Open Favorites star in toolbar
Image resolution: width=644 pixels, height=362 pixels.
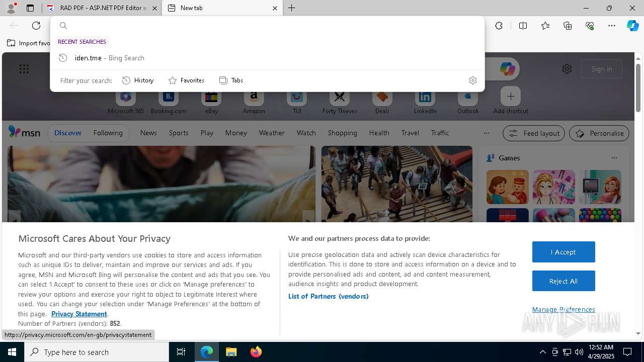(545, 26)
